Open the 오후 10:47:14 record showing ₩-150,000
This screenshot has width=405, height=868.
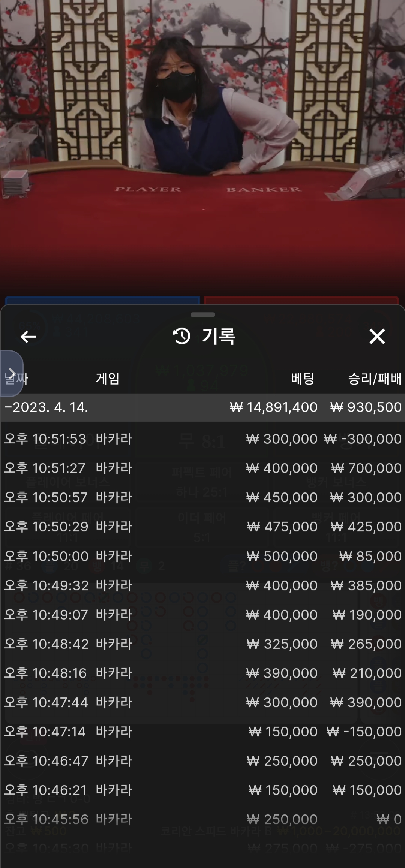[202, 732]
